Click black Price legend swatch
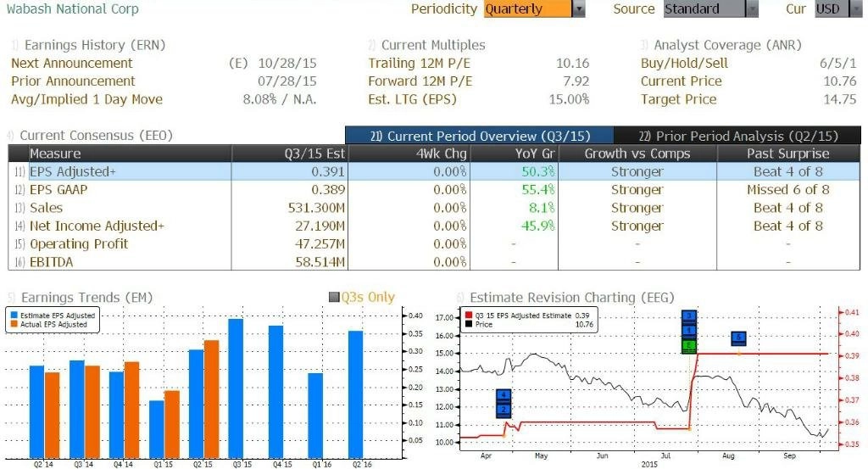868x469 pixels. point(469,324)
